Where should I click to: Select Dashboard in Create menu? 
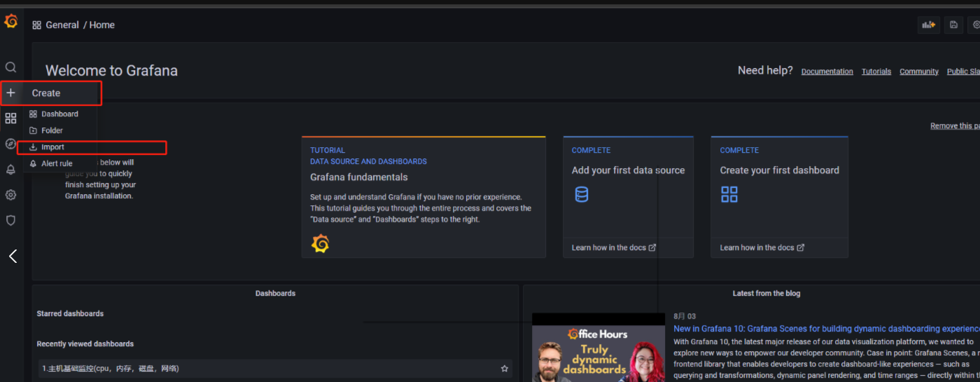(x=60, y=114)
